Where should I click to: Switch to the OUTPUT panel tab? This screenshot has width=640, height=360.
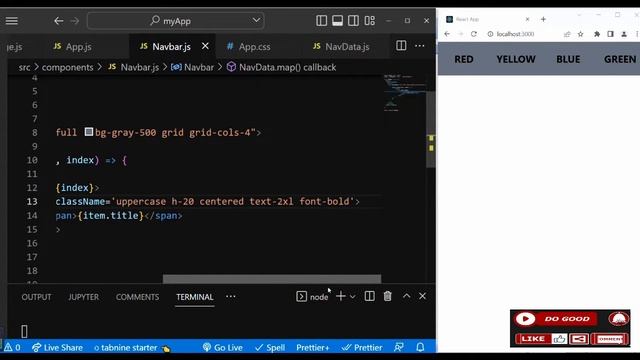pos(36,297)
